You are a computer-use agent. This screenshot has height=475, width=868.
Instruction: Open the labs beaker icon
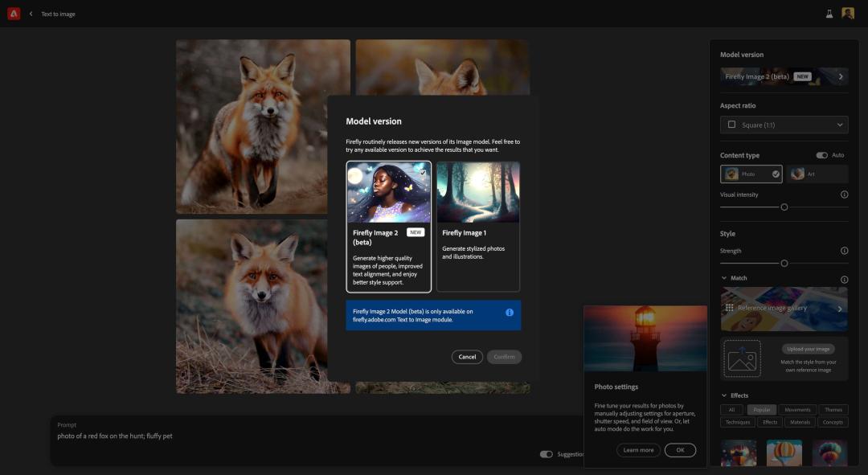pyautogui.click(x=829, y=14)
